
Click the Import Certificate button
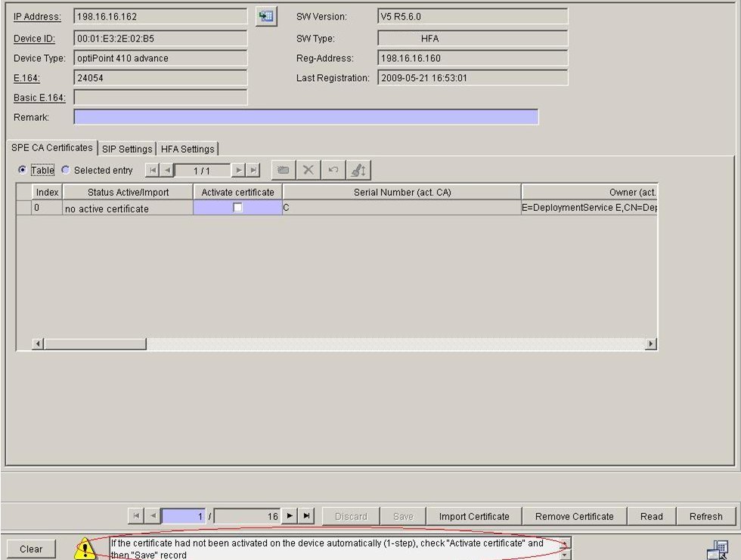[x=474, y=516]
